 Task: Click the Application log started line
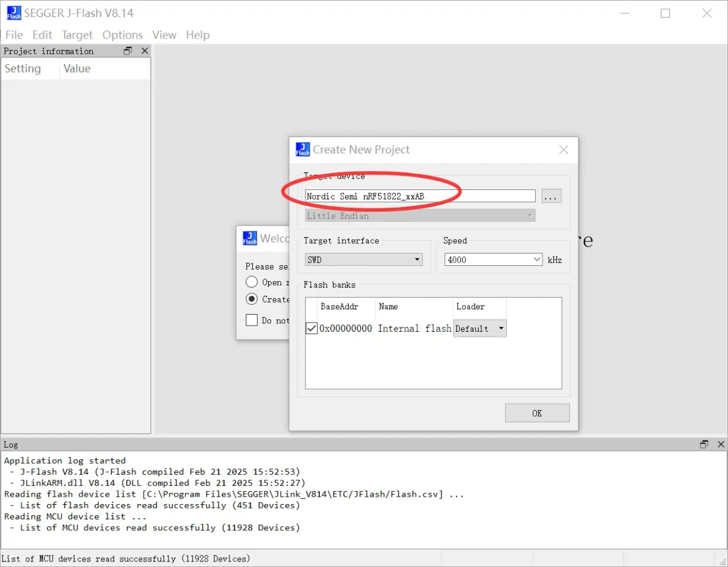point(65,460)
